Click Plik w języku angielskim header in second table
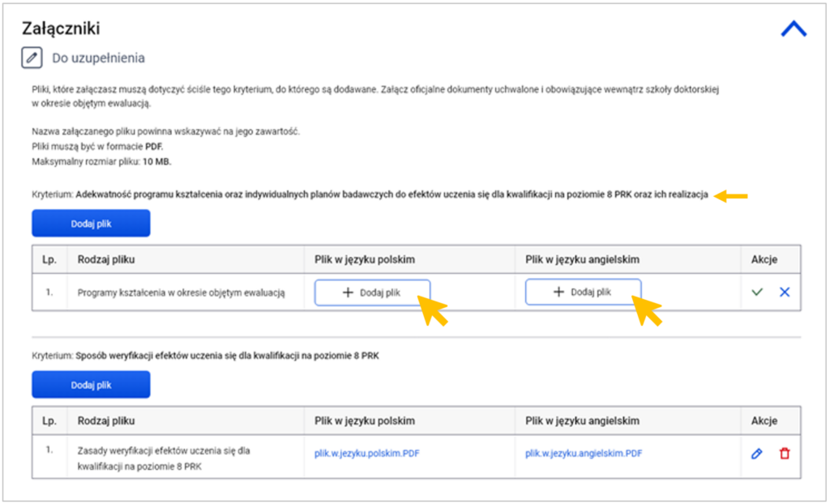This screenshot has height=504, width=830. (582, 421)
